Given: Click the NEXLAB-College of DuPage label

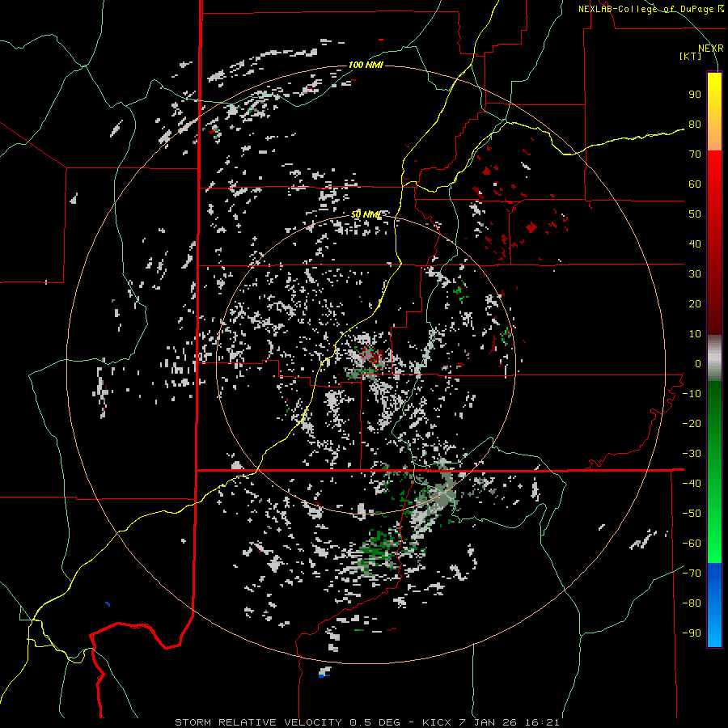Looking at the screenshot, I should pyautogui.click(x=647, y=9).
